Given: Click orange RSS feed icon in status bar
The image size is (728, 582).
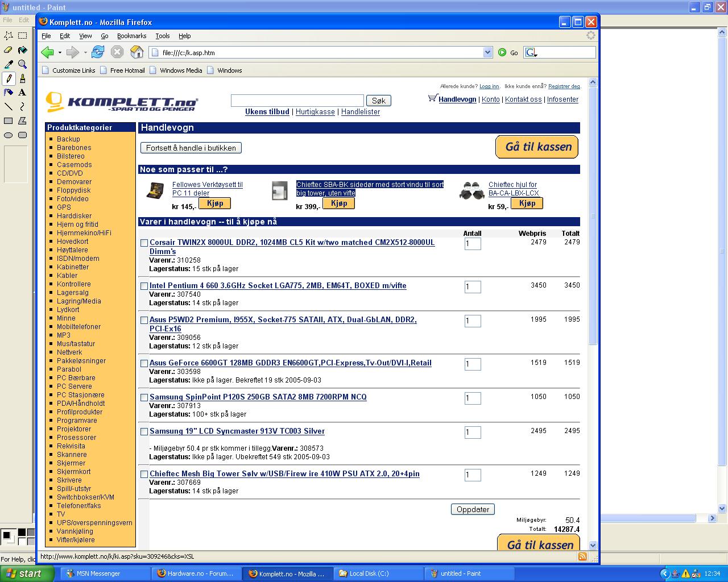Looking at the screenshot, I should [582, 556].
